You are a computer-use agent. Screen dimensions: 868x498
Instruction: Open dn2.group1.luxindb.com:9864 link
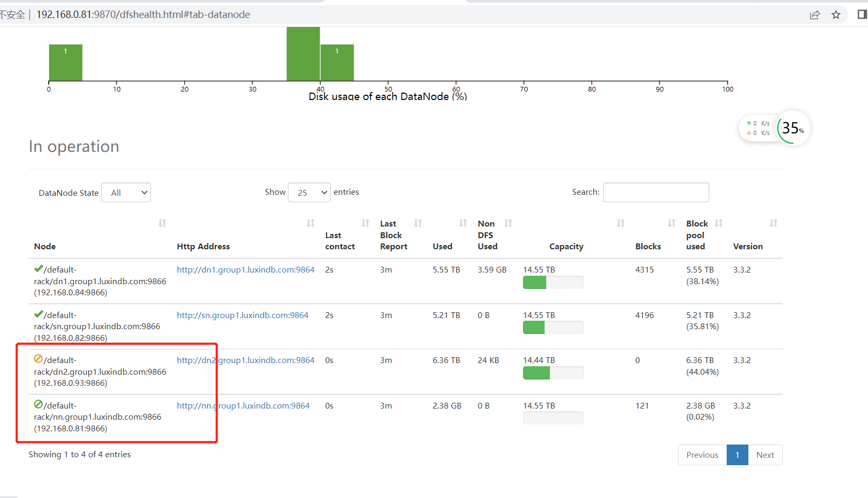[x=246, y=360]
